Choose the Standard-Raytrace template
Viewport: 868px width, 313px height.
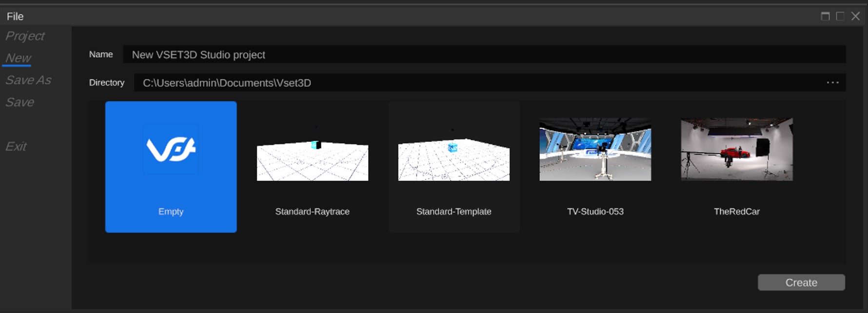pyautogui.click(x=312, y=167)
